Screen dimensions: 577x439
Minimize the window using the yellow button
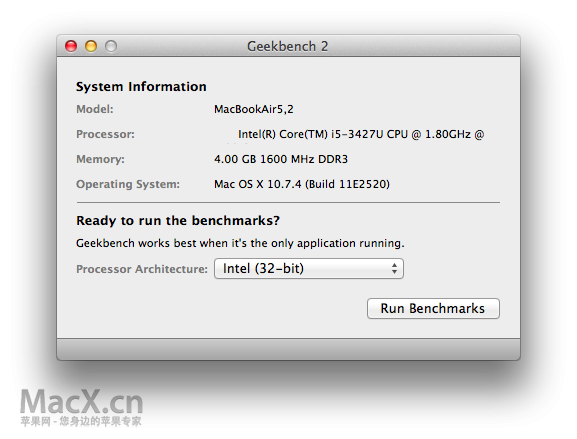click(91, 46)
